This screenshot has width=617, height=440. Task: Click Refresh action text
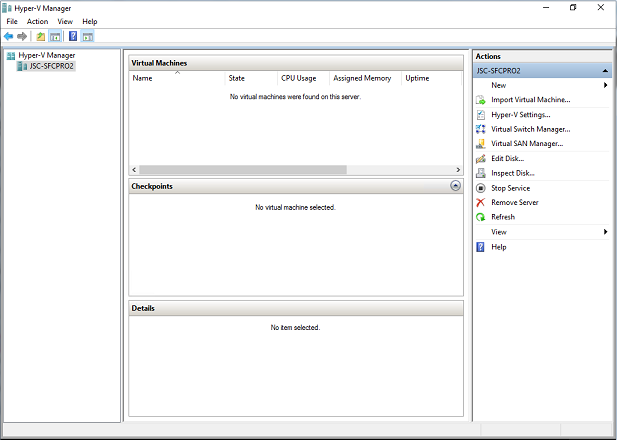click(503, 217)
